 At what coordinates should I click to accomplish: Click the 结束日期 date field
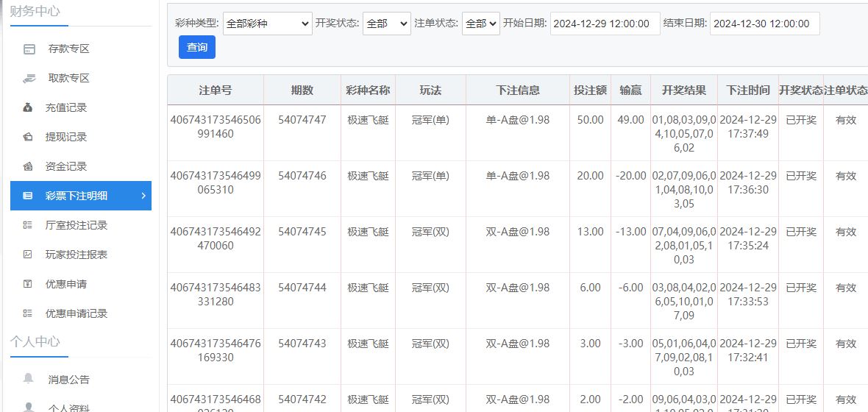[764, 24]
